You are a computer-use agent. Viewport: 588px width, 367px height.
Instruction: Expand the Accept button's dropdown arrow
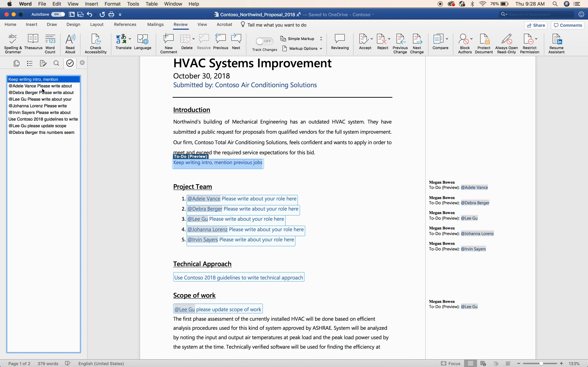click(x=372, y=39)
